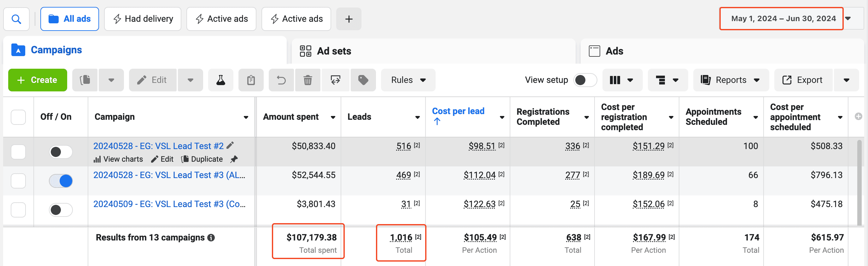Click the pin icon under first campaign

[x=234, y=159]
